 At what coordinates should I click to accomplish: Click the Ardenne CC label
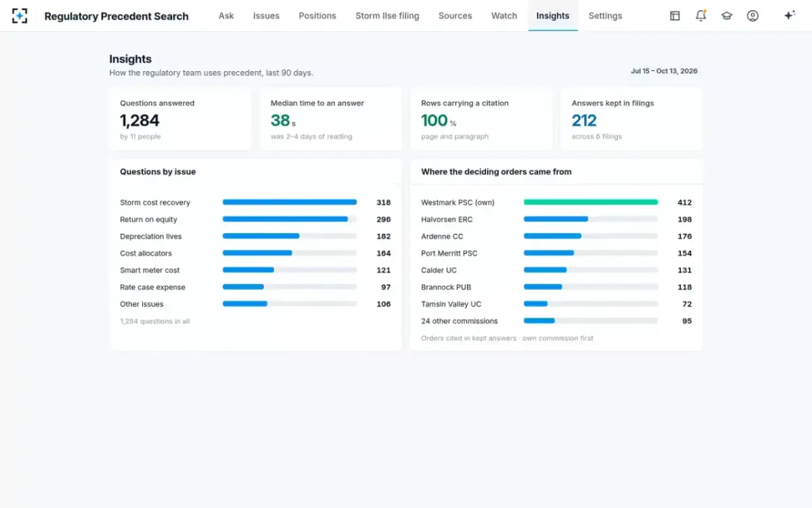tap(443, 236)
